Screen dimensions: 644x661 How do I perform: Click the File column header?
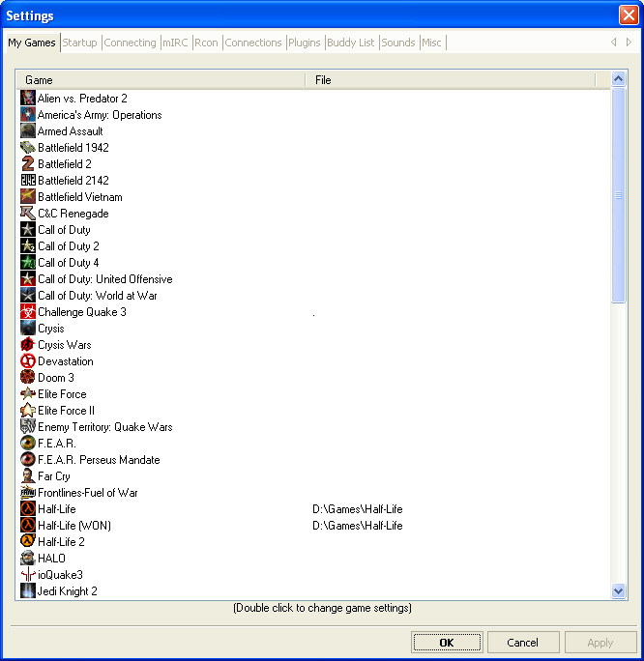click(450, 80)
